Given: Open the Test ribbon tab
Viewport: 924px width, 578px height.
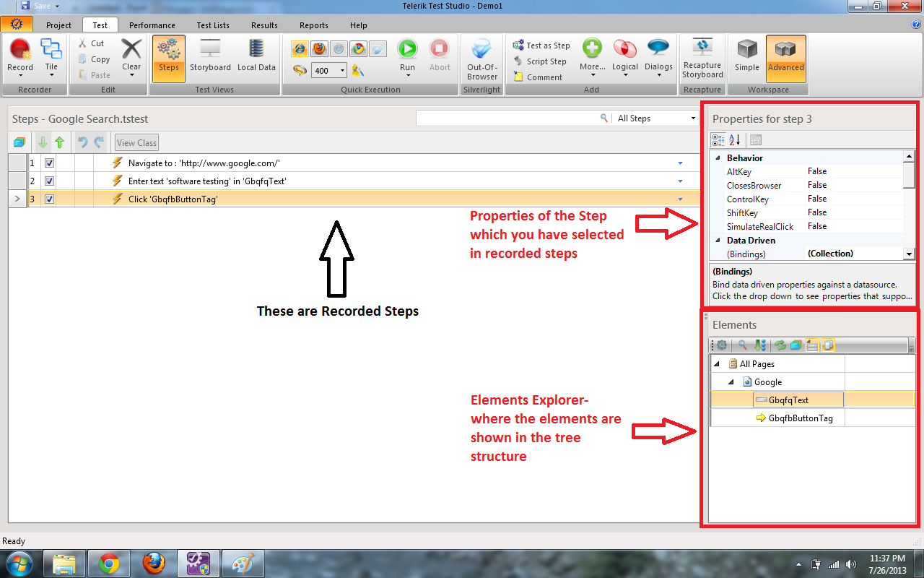Looking at the screenshot, I should (x=100, y=25).
